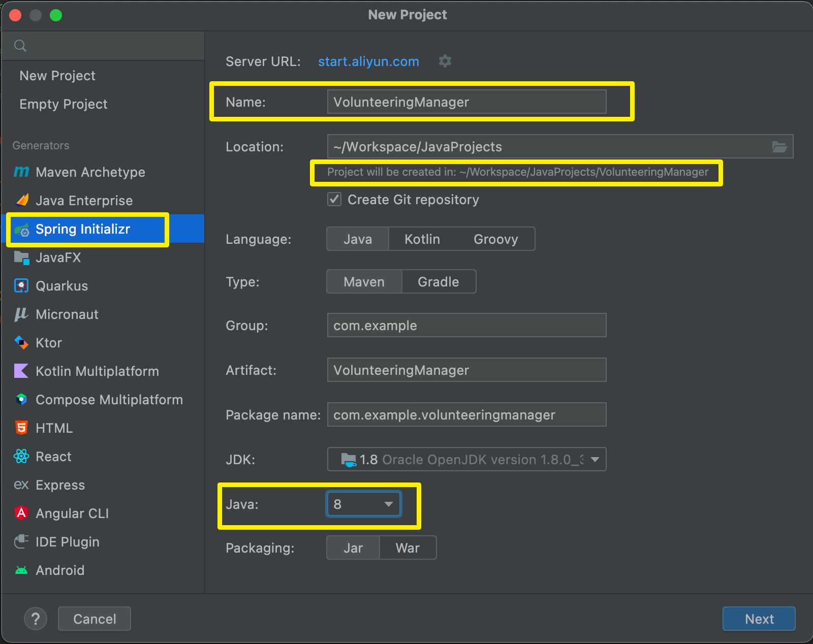The image size is (813, 644).
Task: Select HTML generator entry
Action: [x=103, y=428]
